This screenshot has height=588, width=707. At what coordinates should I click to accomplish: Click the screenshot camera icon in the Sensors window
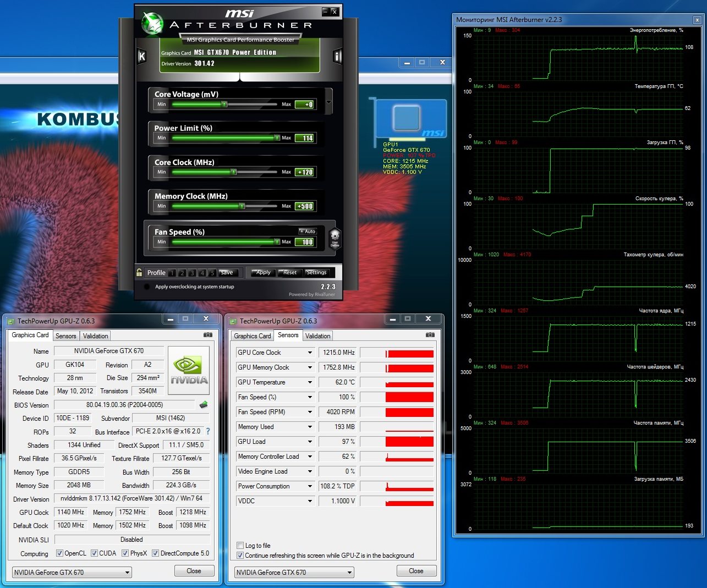click(x=430, y=335)
